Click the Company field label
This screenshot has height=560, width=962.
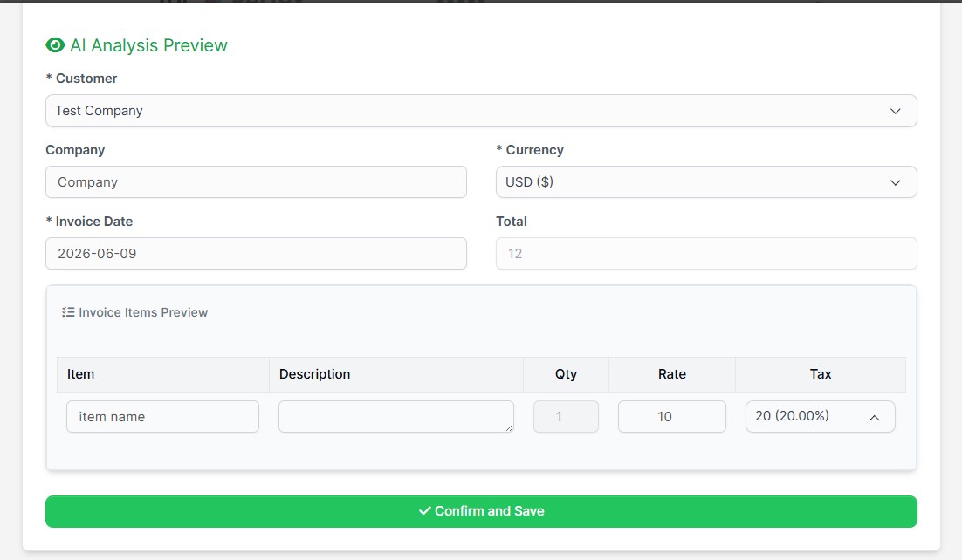tap(75, 150)
